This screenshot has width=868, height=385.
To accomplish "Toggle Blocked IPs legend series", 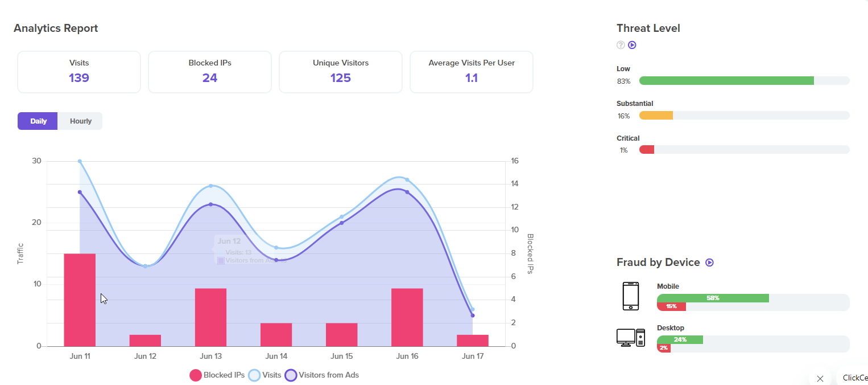I will [x=217, y=375].
